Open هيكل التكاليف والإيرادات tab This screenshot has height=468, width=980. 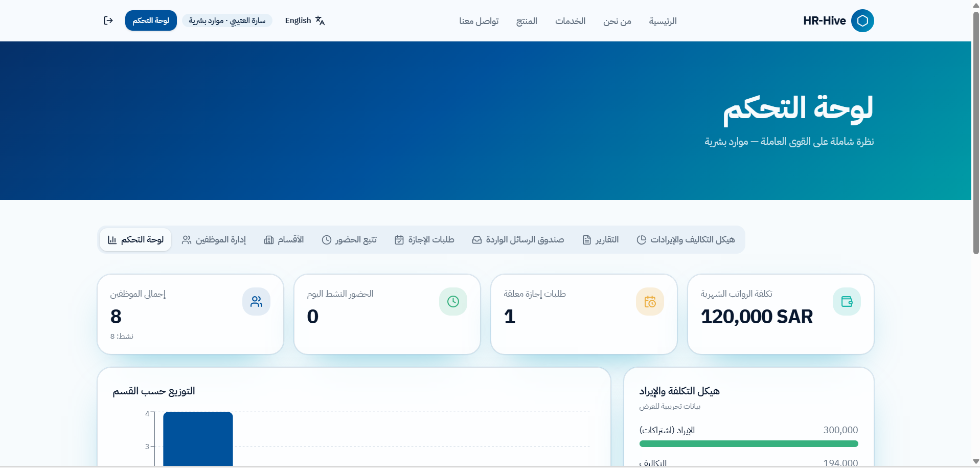coord(686,240)
